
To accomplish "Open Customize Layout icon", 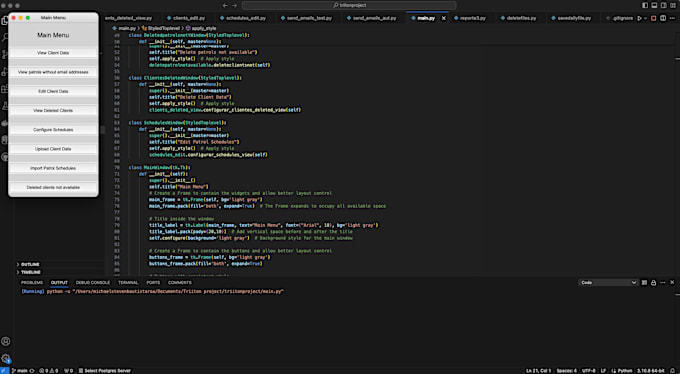I will [x=673, y=5].
